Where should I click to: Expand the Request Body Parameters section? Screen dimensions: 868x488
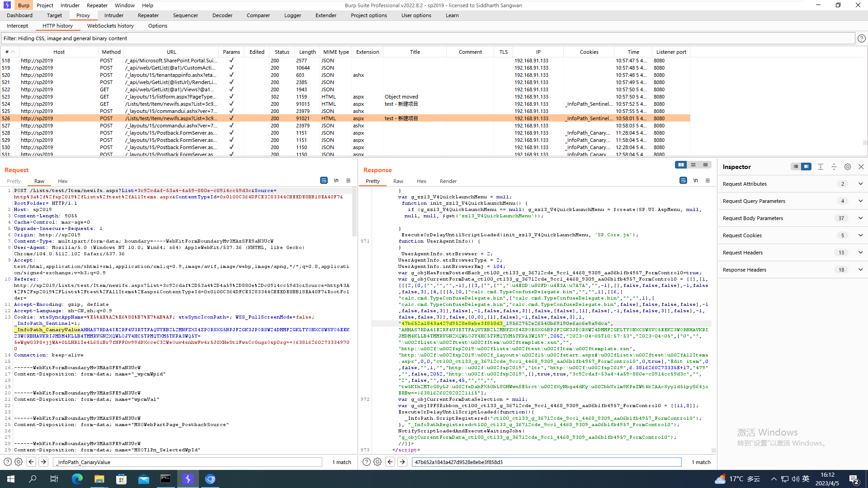coord(861,218)
